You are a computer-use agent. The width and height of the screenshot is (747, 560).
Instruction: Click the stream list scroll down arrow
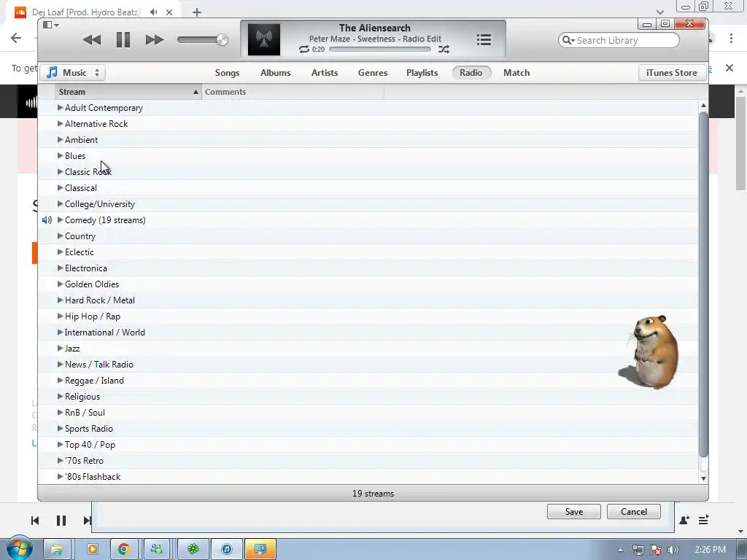703,478
